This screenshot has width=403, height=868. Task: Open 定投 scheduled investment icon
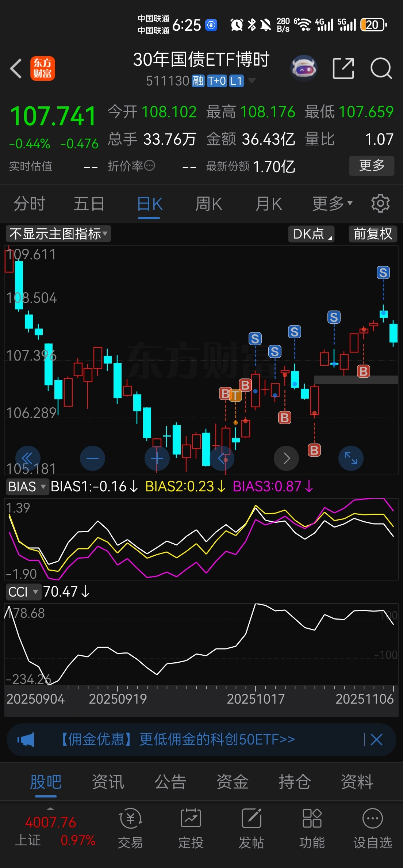pos(191,828)
